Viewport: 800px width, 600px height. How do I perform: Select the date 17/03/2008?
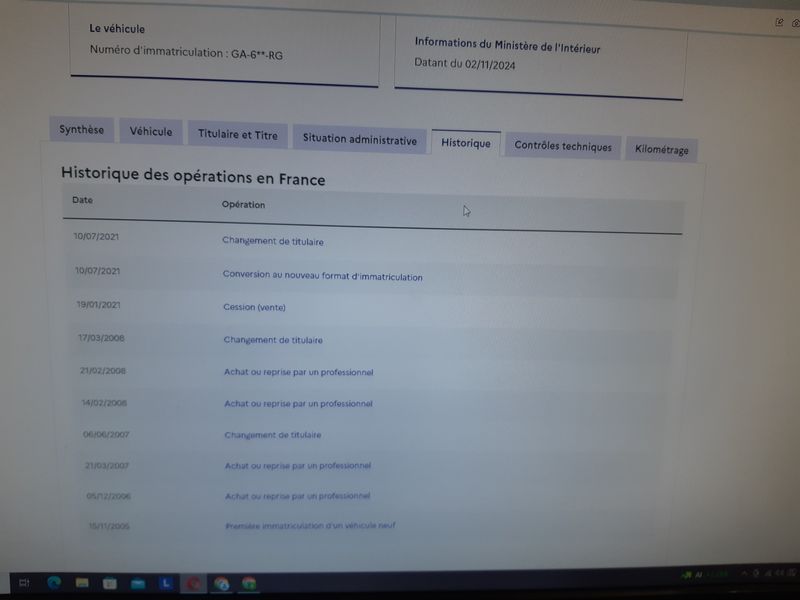(x=101, y=338)
